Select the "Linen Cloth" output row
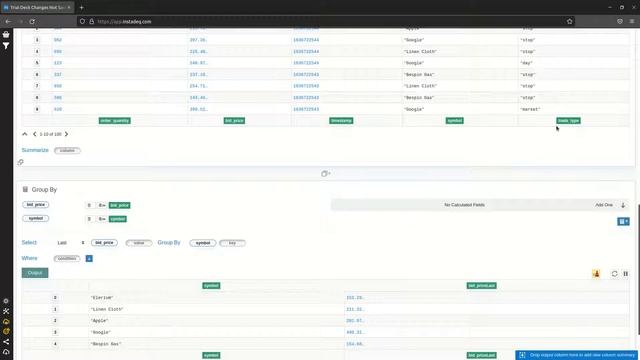 point(325,309)
